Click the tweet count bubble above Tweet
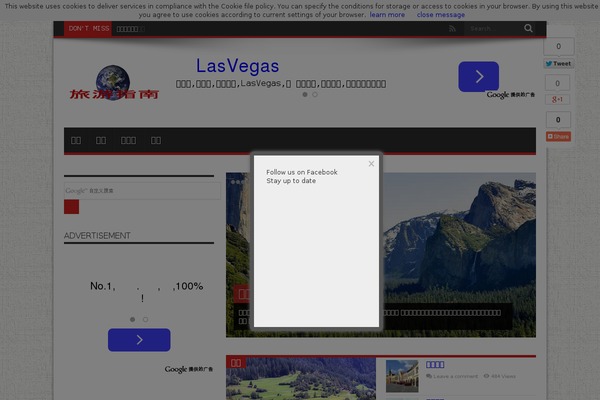 [x=559, y=46]
